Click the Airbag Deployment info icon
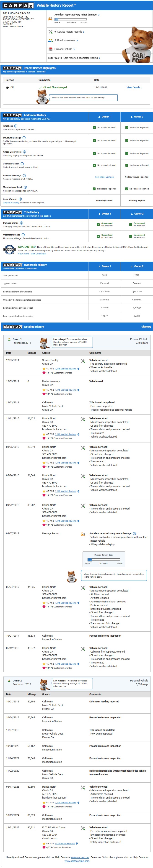Screen dimensions: 153x868 pos(24,152)
